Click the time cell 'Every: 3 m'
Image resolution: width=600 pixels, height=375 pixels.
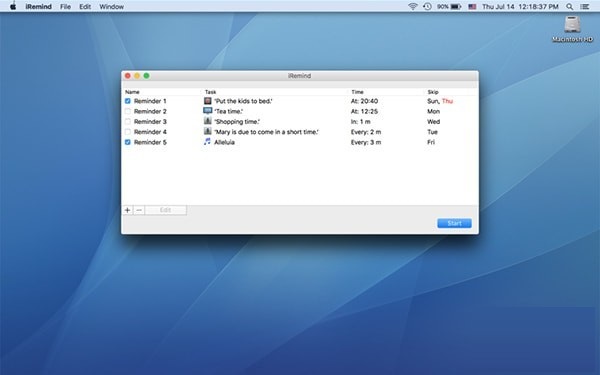click(x=366, y=142)
